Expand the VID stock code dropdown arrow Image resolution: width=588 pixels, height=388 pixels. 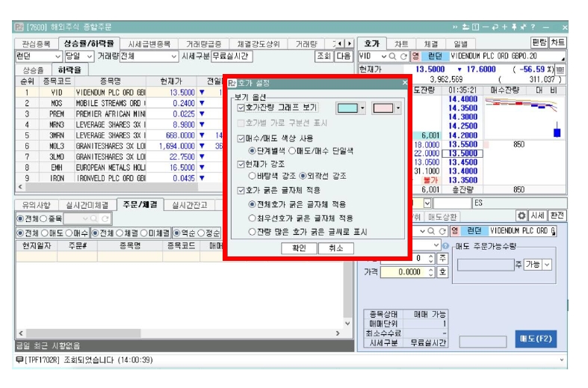click(383, 56)
